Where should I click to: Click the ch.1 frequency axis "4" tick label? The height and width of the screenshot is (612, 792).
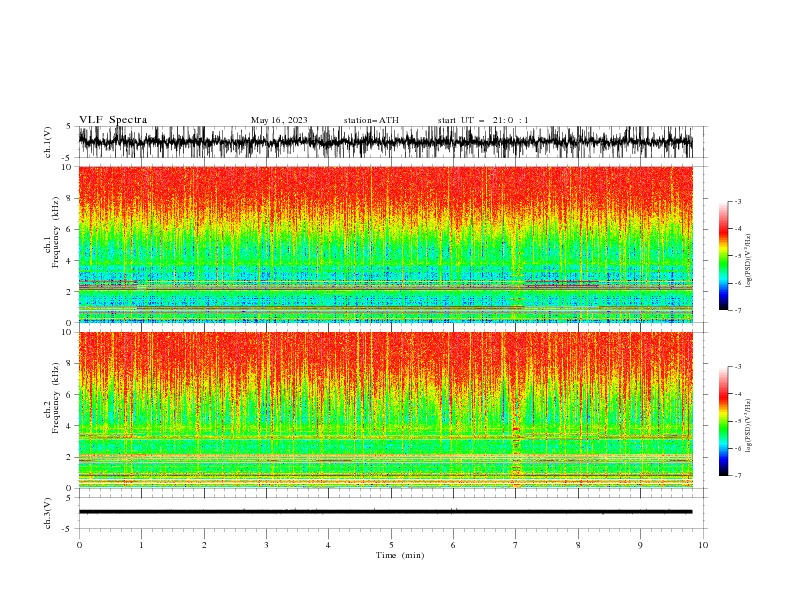(x=69, y=261)
